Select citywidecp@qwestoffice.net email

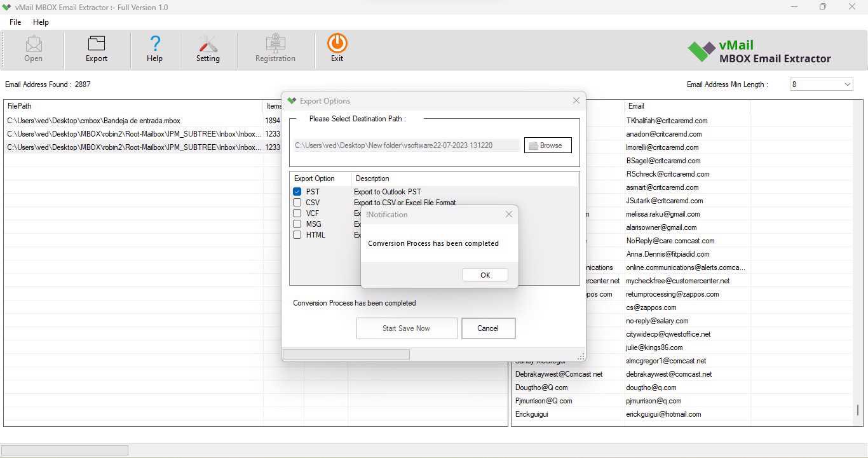coord(668,334)
